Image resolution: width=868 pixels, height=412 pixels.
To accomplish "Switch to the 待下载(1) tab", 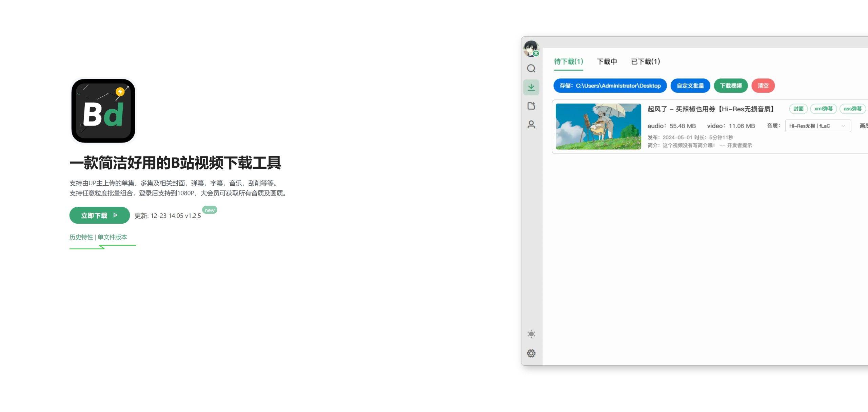I will [x=569, y=62].
